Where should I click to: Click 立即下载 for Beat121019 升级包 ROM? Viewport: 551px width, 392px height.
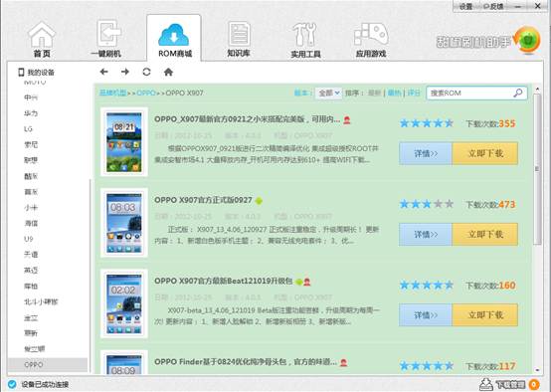485,315
